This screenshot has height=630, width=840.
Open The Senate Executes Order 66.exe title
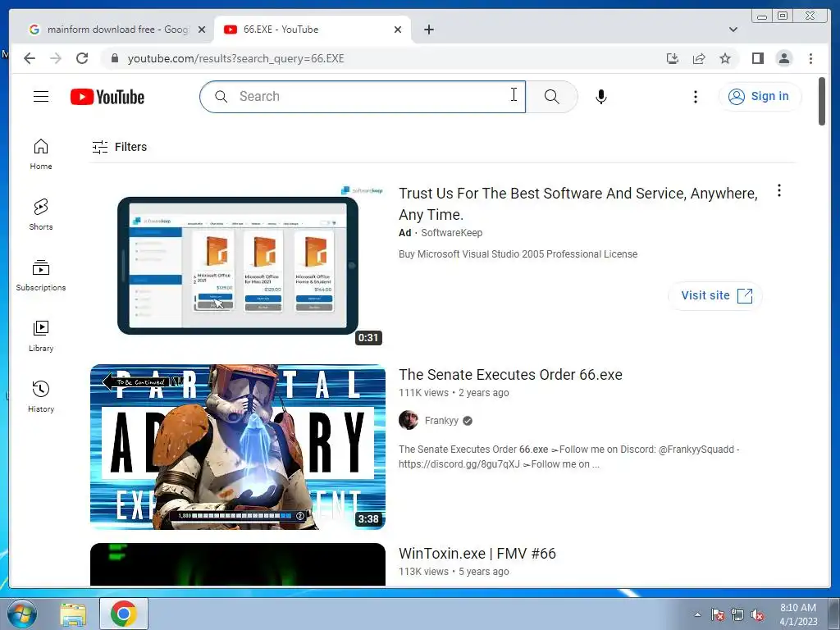click(510, 374)
